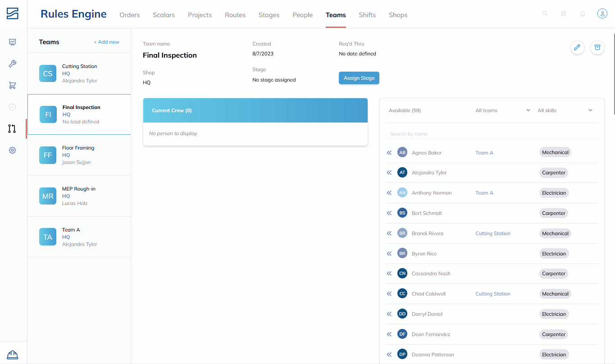Click the Assign Stage button
This screenshot has height=364, width=615.
coord(359,78)
